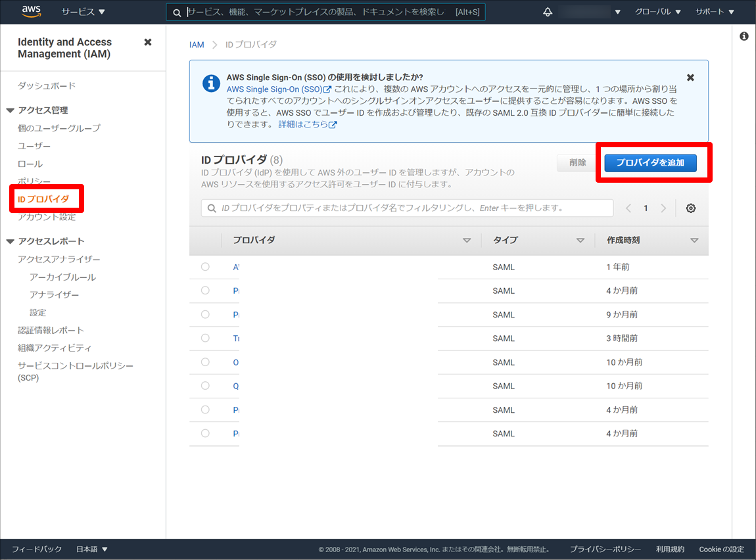Viewport: 756px width, 560px height.
Task: Open 認証情報レポート in the sidebar
Action: tap(51, 330)
